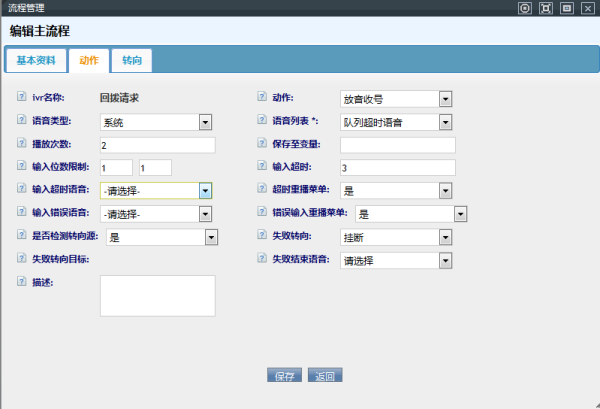This screenshot has width=600, height=409.
Task: Open the 语音类型 dropdown showing 系统
Action: 156,122
